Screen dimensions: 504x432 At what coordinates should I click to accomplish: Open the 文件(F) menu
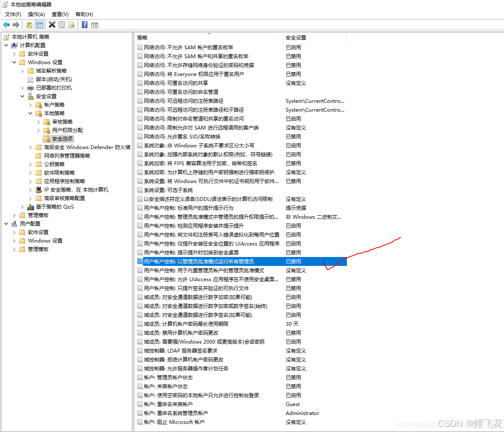tap(13, 14)
